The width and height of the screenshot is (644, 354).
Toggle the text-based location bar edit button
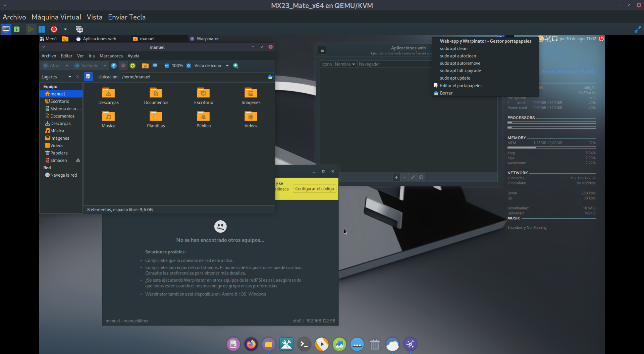[88, 77]
